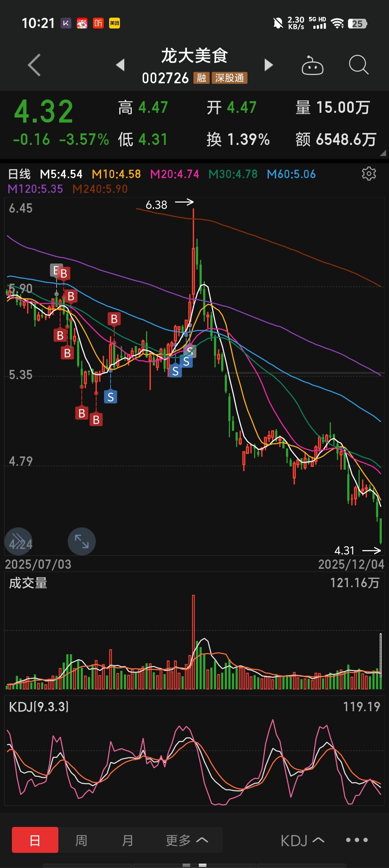Tap the turnover rate 1.39%
Viewport: 389px width, 868px height.
pos(249,139)
